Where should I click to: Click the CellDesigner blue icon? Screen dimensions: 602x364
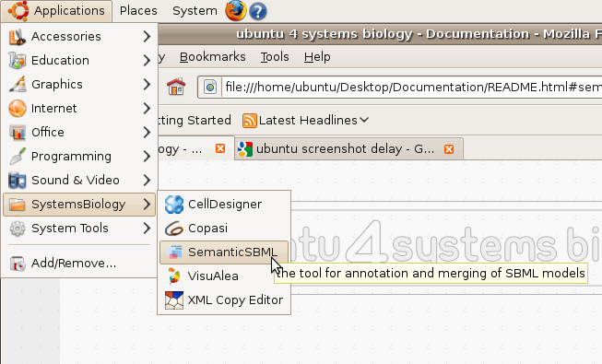[x=174, y=205]
